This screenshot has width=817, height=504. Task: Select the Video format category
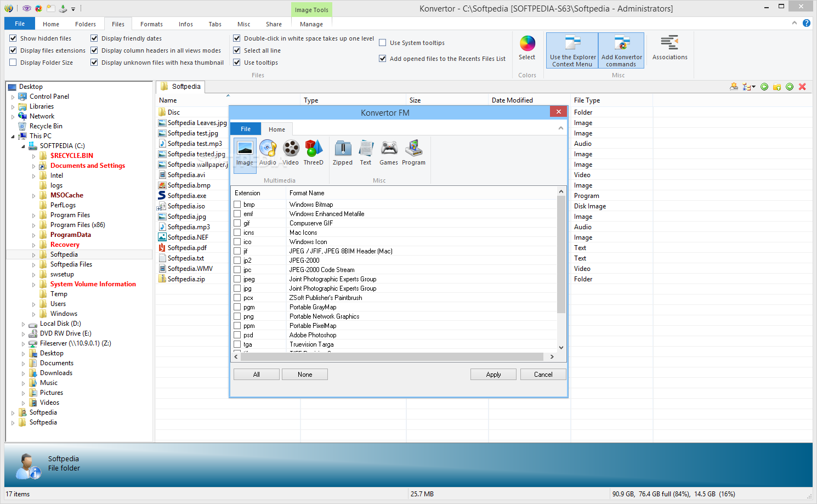click(x=291, y=153)
